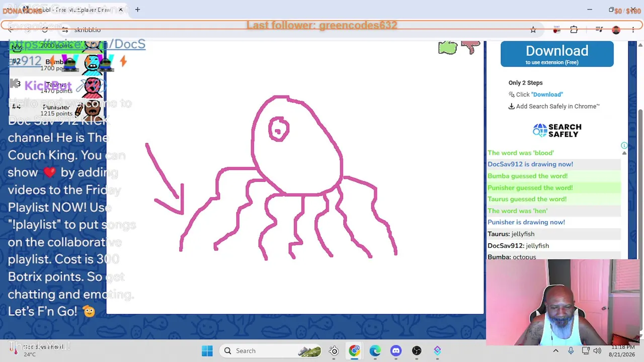Click the microphone tray icon
The image size is (644, 362).
571,351
